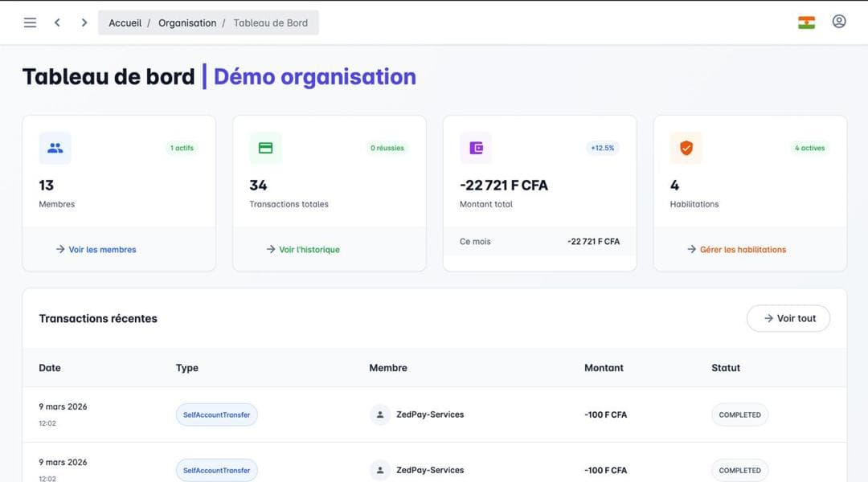This screenshot has width=868, height=482.
Task: Select Organisation in the breadcrumb
Action: coord(187,22)
